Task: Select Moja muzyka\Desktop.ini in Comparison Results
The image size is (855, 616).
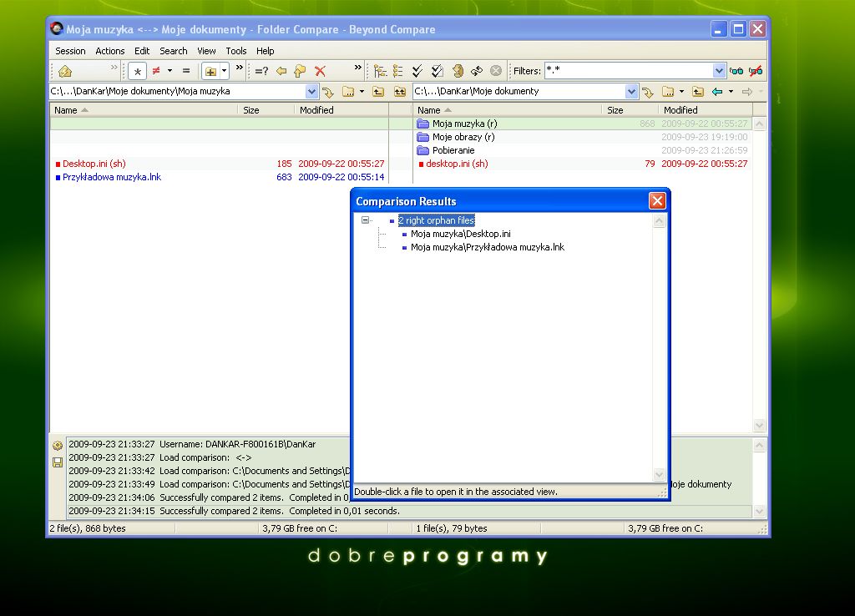Action: coord(461,234)
